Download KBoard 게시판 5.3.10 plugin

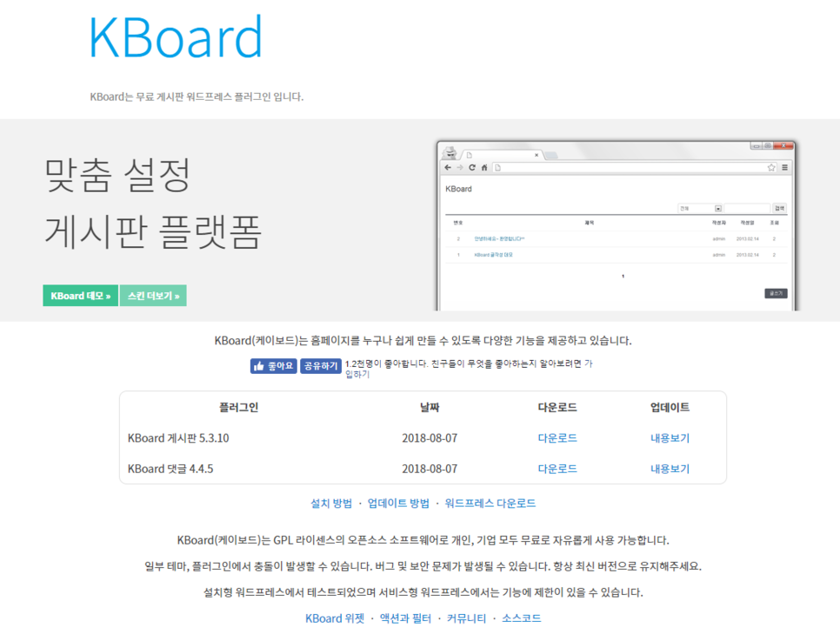(x=557, y=437)
